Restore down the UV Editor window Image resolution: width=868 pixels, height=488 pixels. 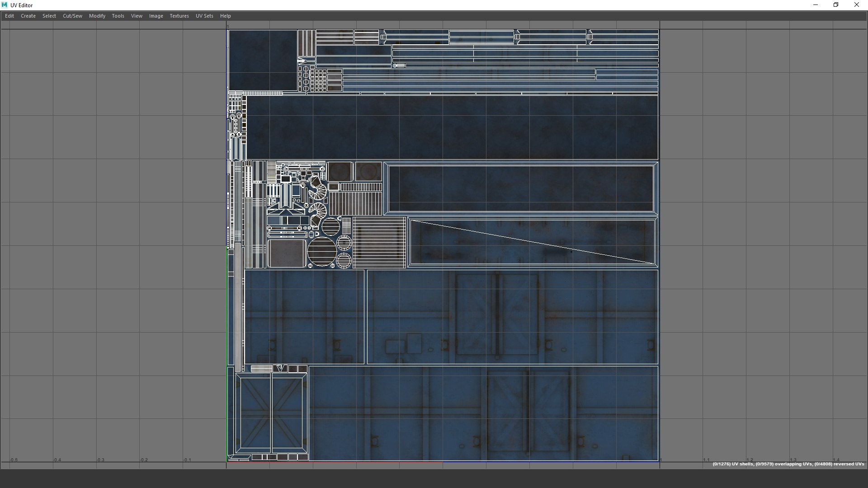[x=836, y=5]
